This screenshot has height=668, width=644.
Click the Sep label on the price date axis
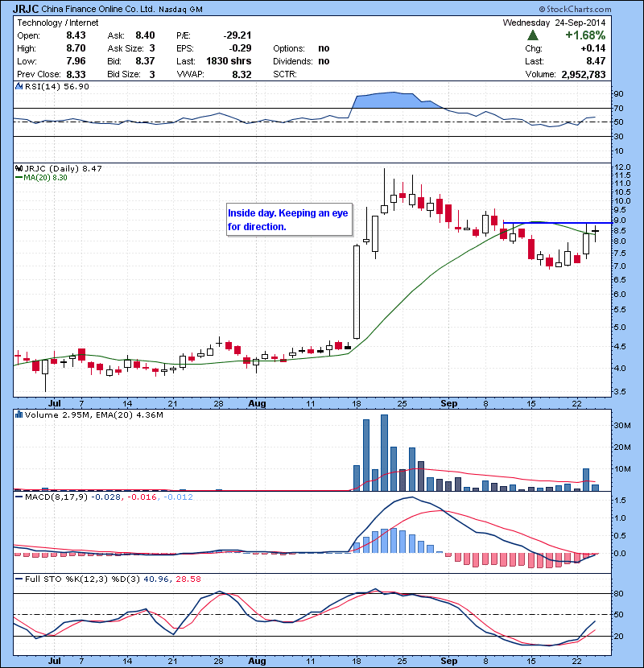click(448, 403)
